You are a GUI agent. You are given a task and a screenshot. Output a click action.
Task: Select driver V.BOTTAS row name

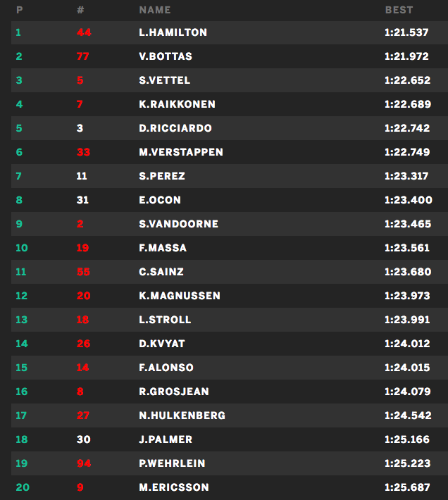coord(166,56)
